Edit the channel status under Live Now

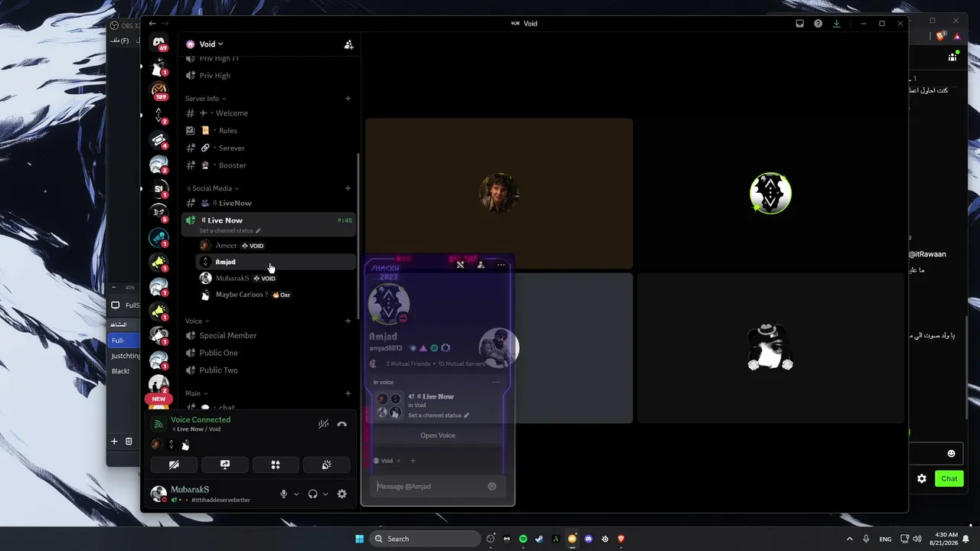[230, 230]
